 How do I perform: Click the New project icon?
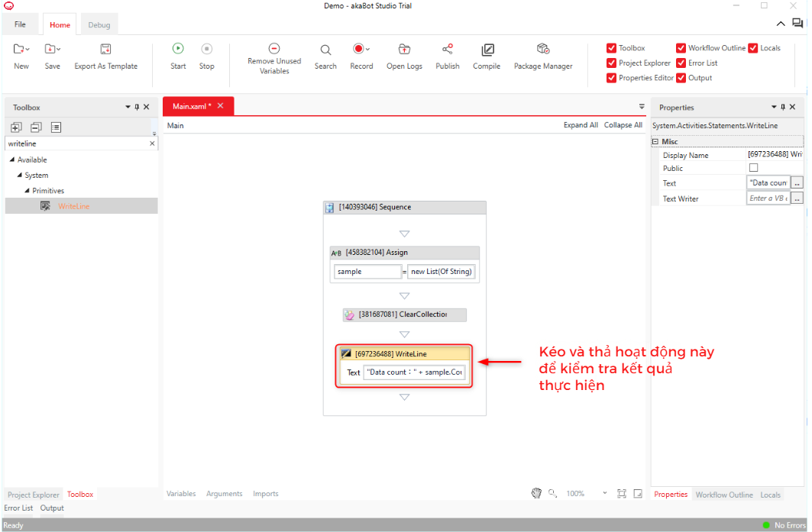18,49
